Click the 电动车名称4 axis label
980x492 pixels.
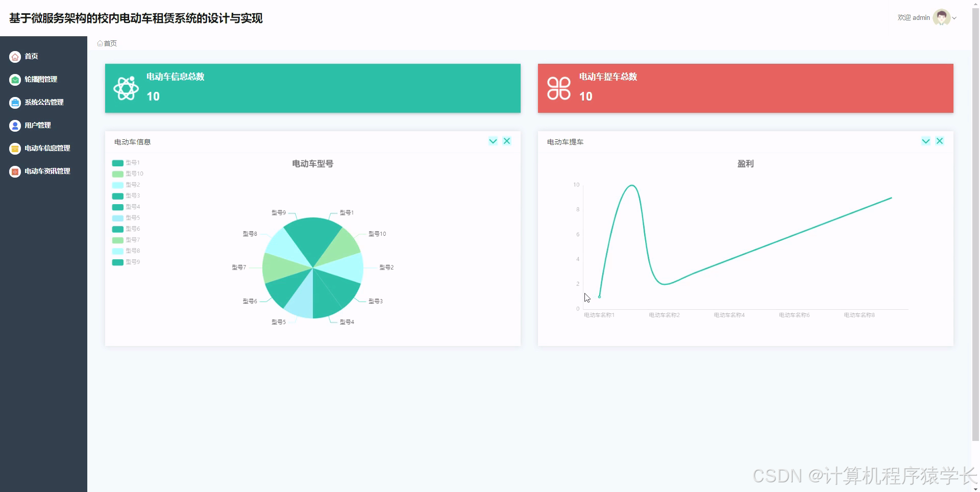tap(729, 315)
